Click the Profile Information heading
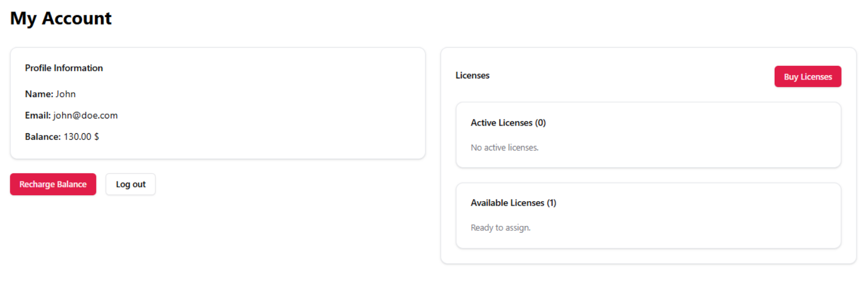This screenshot has width=868, height=284. 64,68
